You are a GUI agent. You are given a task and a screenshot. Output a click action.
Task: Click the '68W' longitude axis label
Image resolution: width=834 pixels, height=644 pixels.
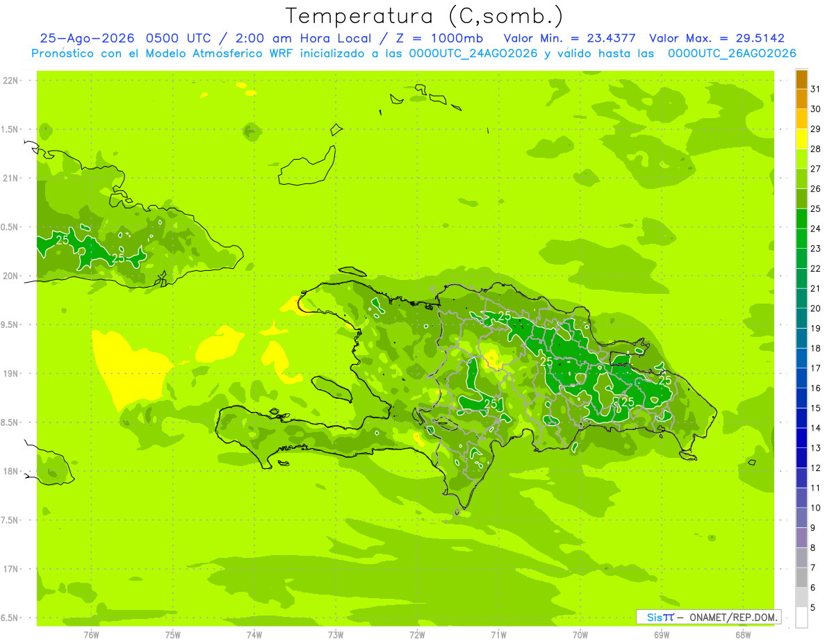pos(743,635)
